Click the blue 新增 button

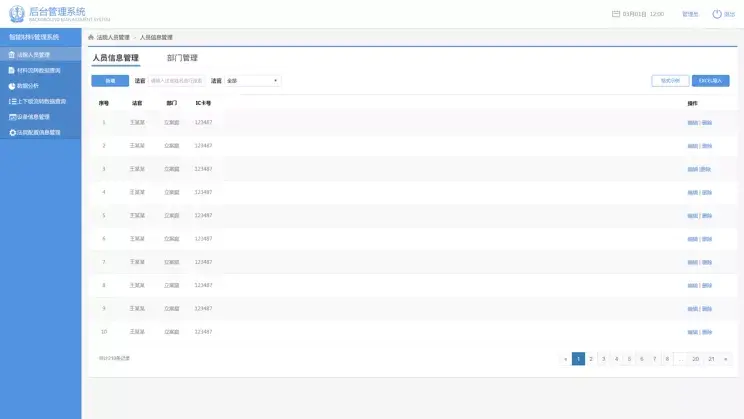(x=110, y=80)
